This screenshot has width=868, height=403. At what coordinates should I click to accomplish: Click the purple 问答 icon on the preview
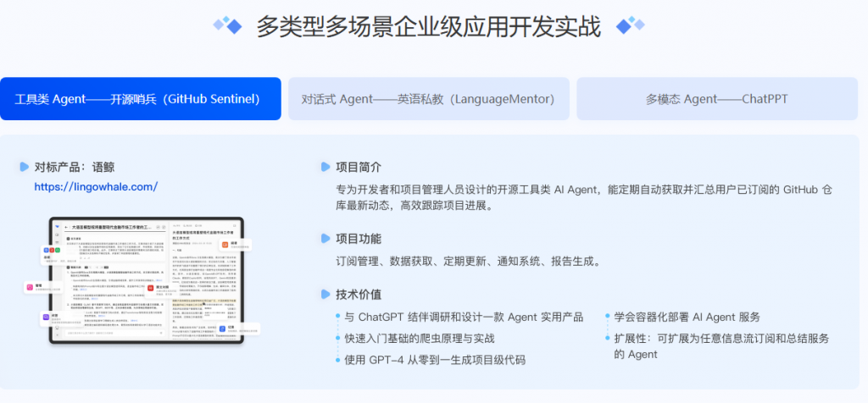(x=44, y=317)
